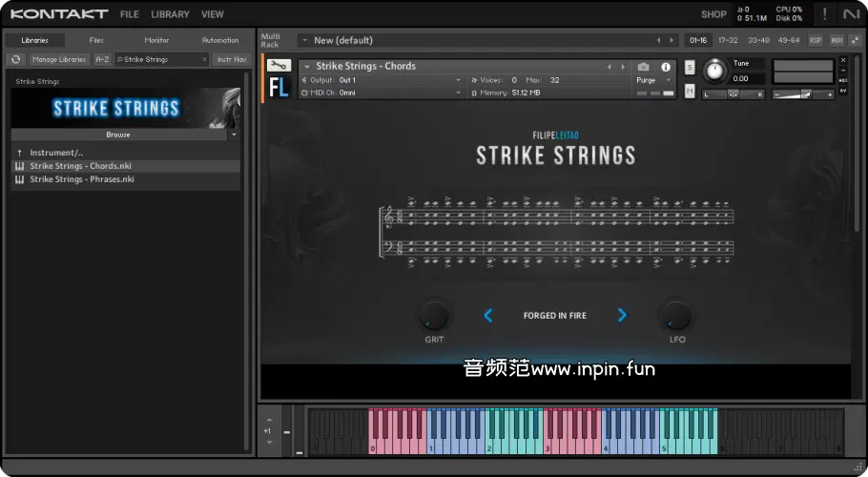
Task: Mute the Strike Strings instrument
Action: click(690, 91)
